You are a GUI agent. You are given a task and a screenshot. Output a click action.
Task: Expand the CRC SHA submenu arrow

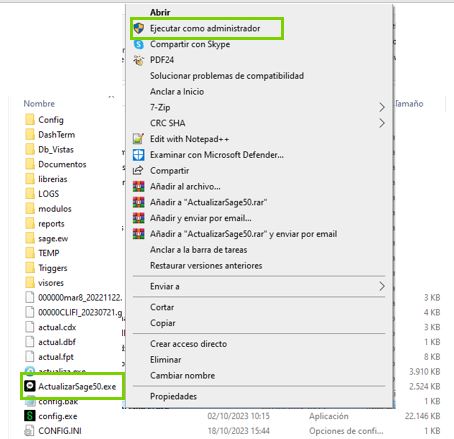[382, 123]
